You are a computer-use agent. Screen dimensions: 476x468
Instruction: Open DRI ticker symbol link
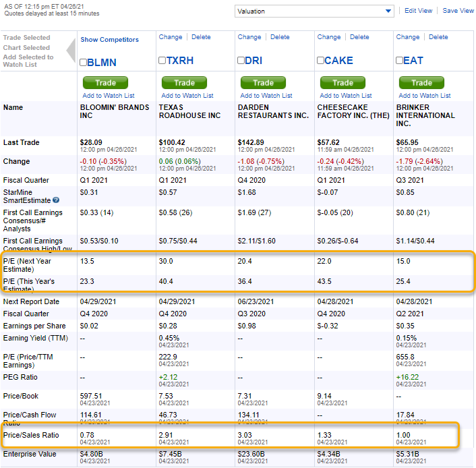point(254,61)
